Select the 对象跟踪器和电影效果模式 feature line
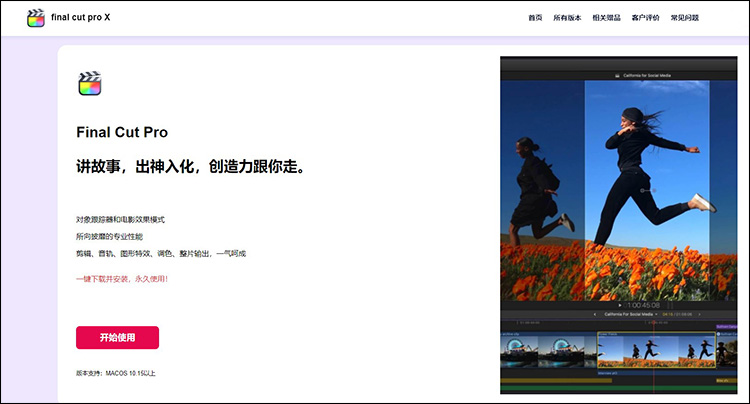 [x=120, y=219]
